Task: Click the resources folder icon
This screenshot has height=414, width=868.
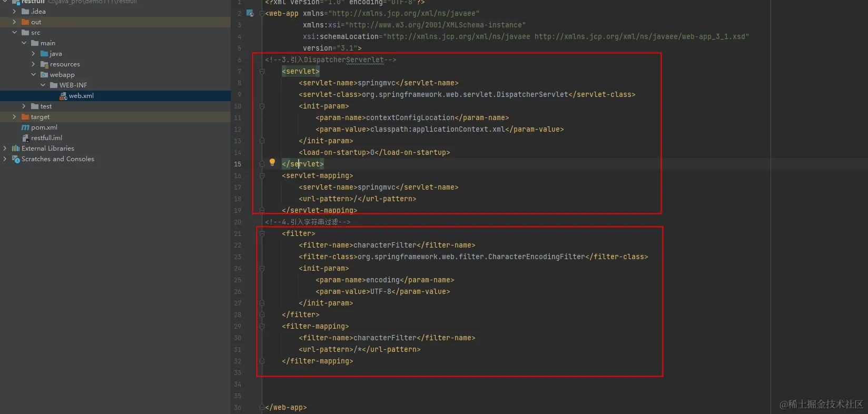Action: click(x=44, y=64)
